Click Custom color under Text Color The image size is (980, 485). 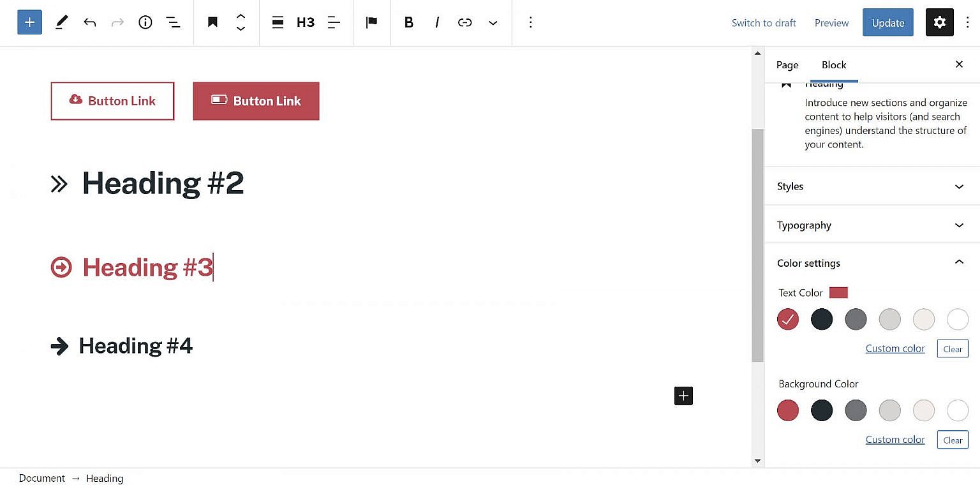point(895,348)
